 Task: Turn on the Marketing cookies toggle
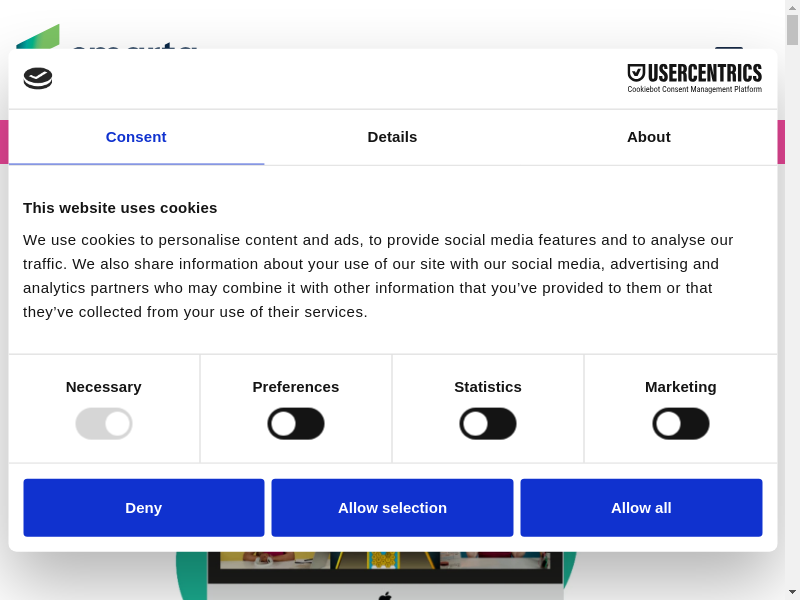click(x=681, y=423)
